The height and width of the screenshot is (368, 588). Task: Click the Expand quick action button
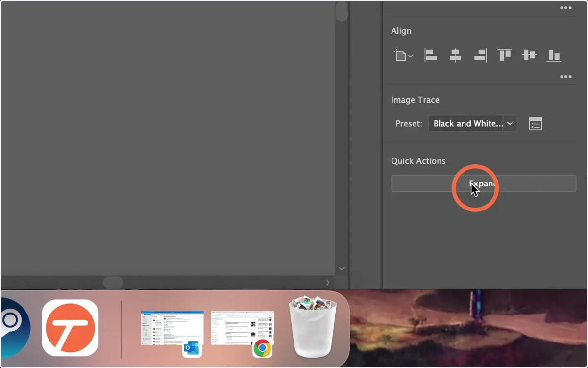484,184
